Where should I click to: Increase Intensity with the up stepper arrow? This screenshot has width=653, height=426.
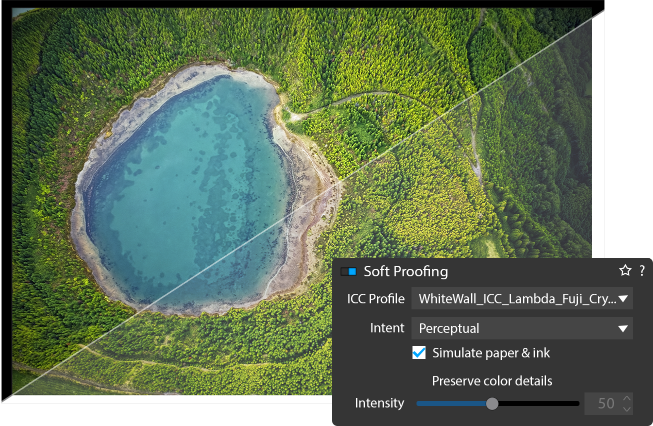627,399
